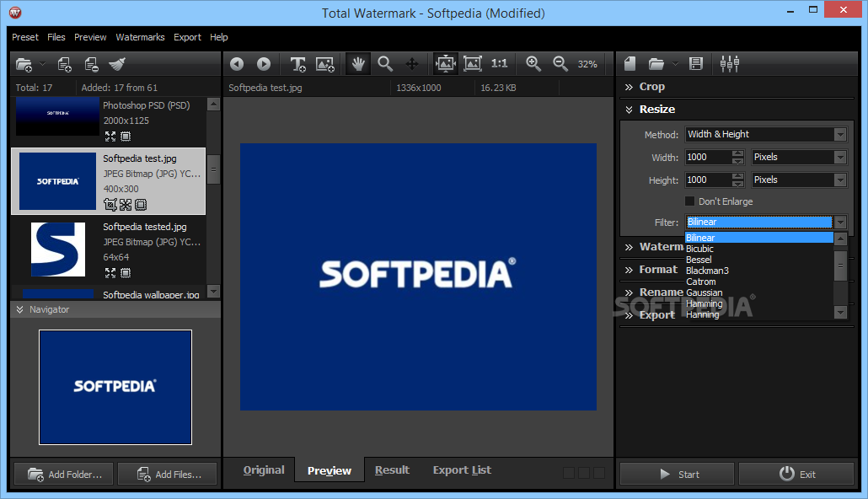Open the Height units Pixels dropdown
The image size is (868, 499).
click(x=800, y=180)
